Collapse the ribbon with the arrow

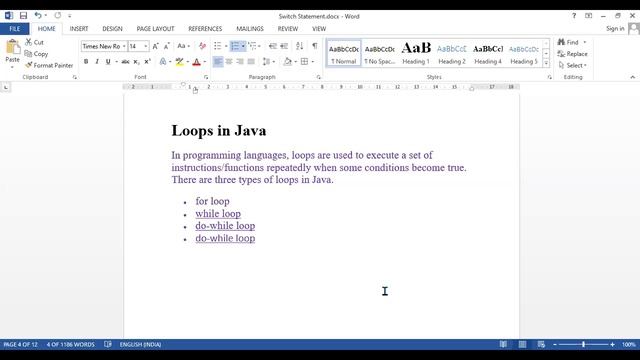tap(632, 77)
